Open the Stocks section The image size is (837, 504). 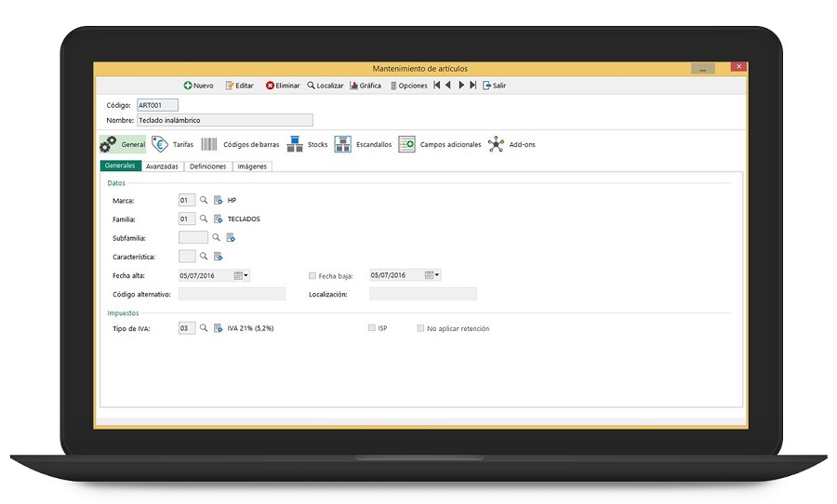click(x=307, y=144)
